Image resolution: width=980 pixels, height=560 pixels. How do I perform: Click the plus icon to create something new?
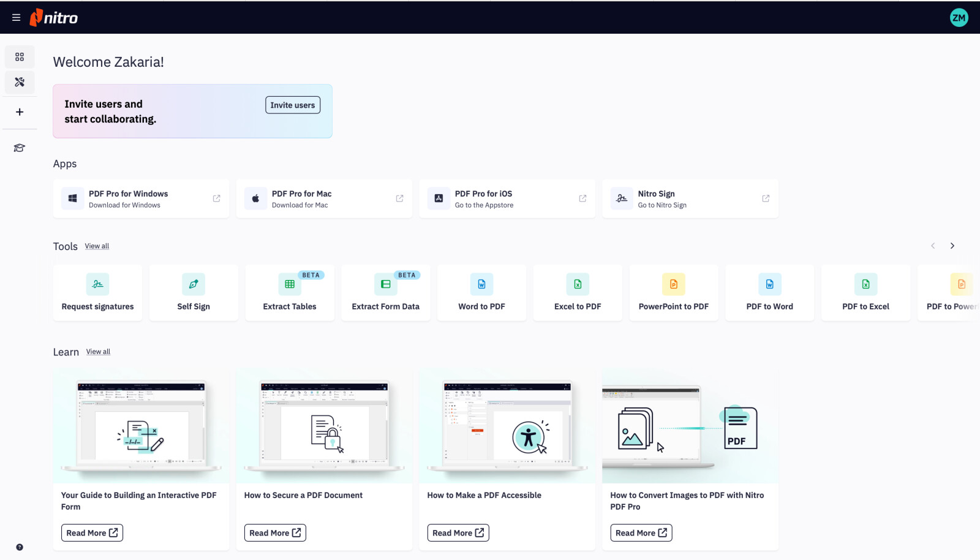(20, 112)
